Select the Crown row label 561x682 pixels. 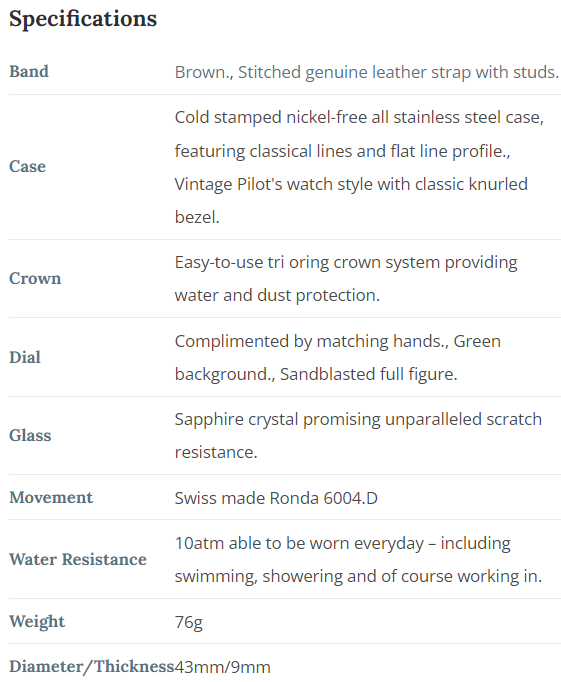(x=35, y=278)
